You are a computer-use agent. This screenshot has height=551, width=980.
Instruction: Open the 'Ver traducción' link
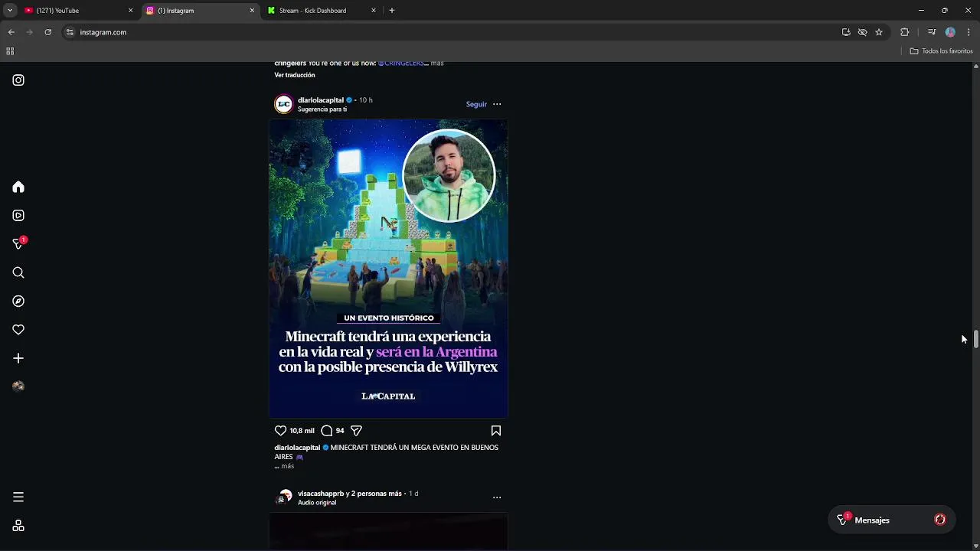click(x=295, y=75)
